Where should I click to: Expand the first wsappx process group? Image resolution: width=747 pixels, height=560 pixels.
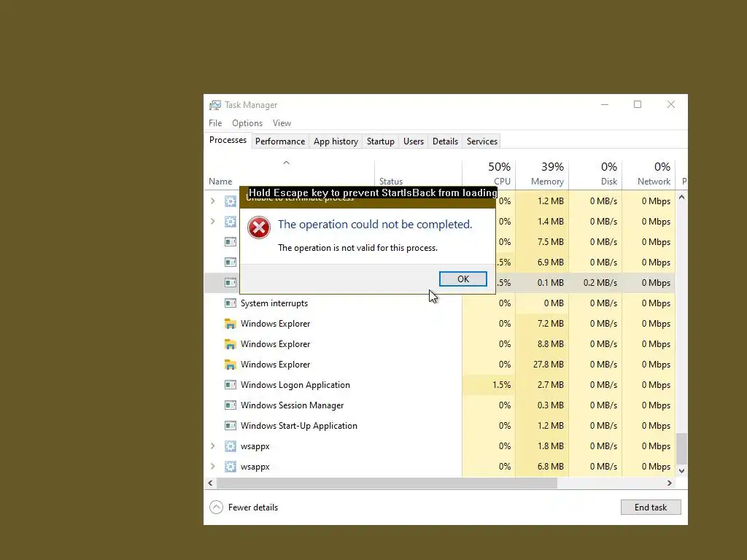pyautogui.click(x=213, y=446)
